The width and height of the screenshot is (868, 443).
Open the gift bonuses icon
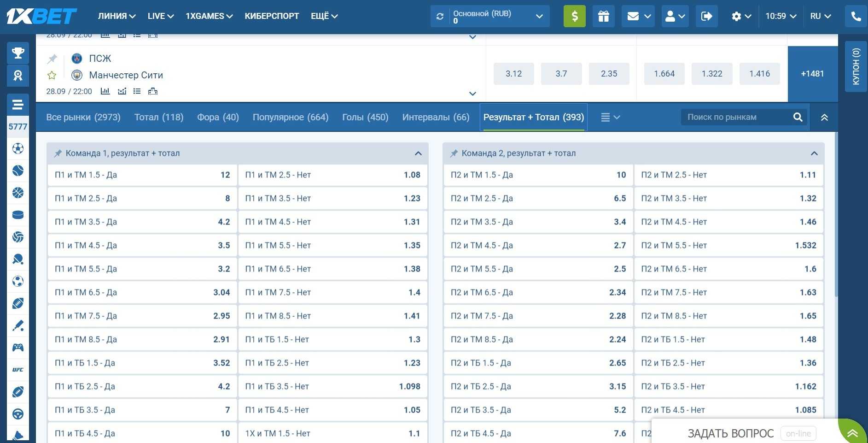pyautogui.click(x=603, y=16)
